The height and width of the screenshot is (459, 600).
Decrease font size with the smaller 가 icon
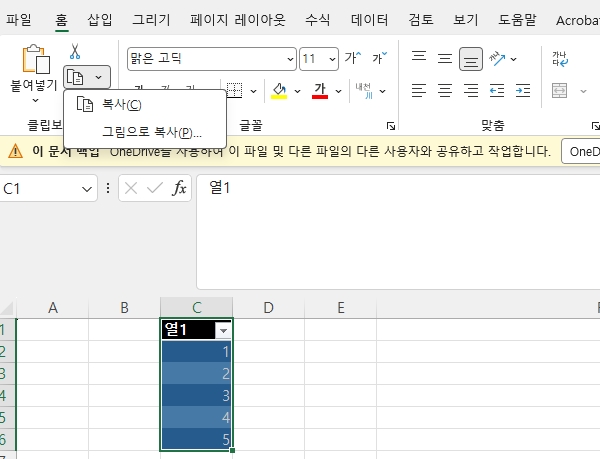point(380,58)
